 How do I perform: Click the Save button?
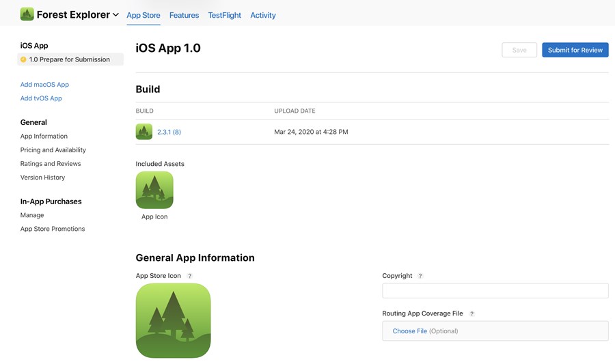pyautogui.click(x=519, y=50)
